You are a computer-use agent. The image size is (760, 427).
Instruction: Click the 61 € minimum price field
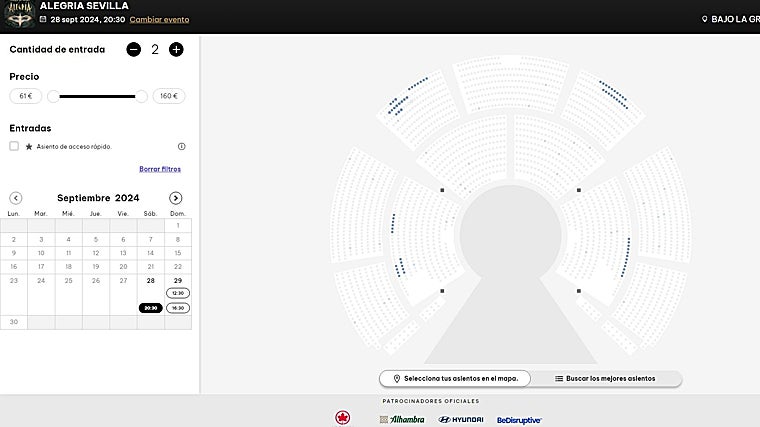[25, 96]
